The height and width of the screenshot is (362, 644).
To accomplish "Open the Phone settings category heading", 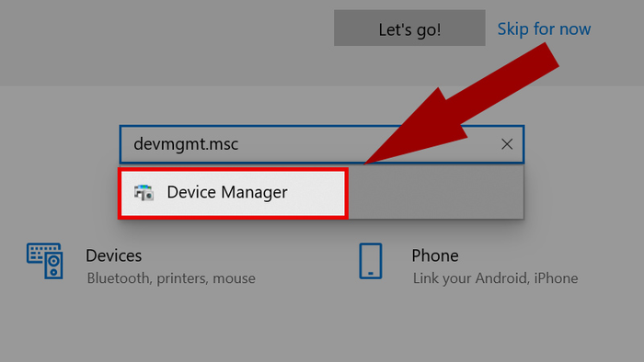I will pos(435,255).
